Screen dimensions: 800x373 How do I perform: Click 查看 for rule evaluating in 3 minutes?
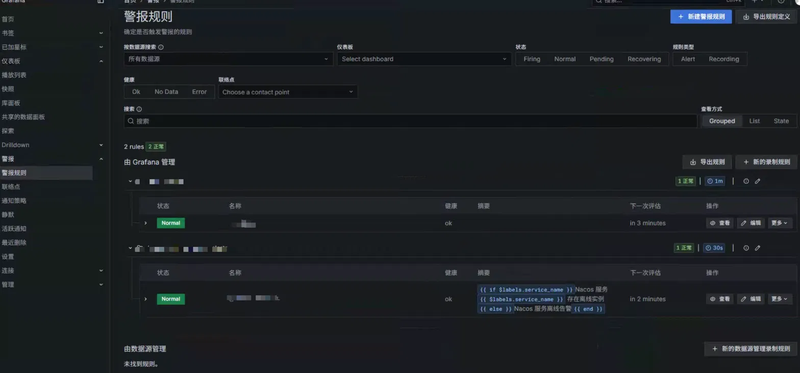coord(720,223)
